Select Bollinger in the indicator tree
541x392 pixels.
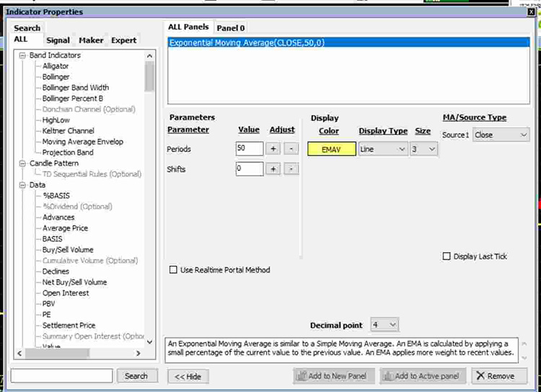point(56,77)
